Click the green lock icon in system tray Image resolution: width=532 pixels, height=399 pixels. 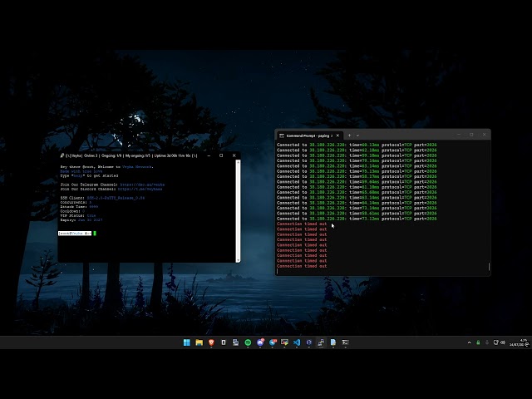click(x=478, y=342)
